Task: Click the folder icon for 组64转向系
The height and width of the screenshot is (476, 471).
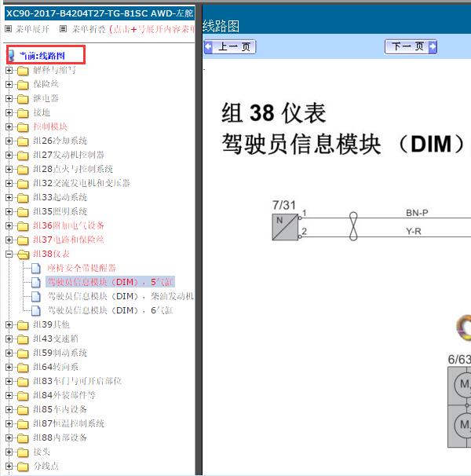Action: pos(23,368)
